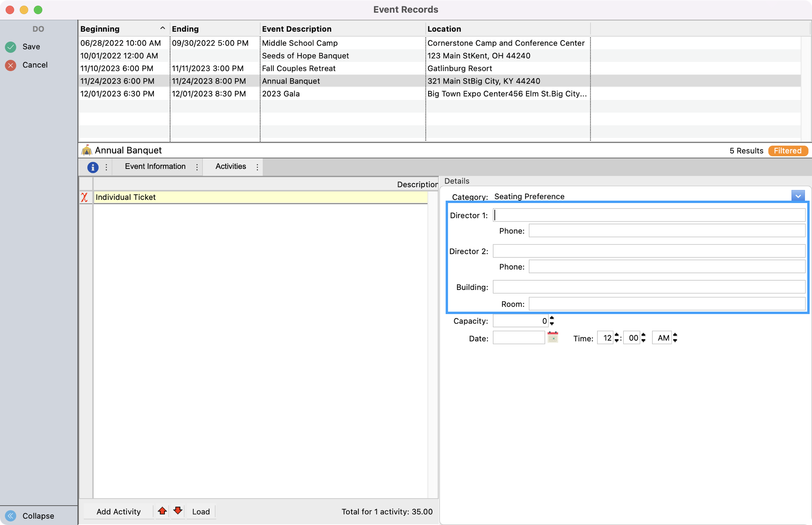Delete Individual Ticket with red X icon
The width and height of the screenshot is (812, 525).
[x=84, y=197]
